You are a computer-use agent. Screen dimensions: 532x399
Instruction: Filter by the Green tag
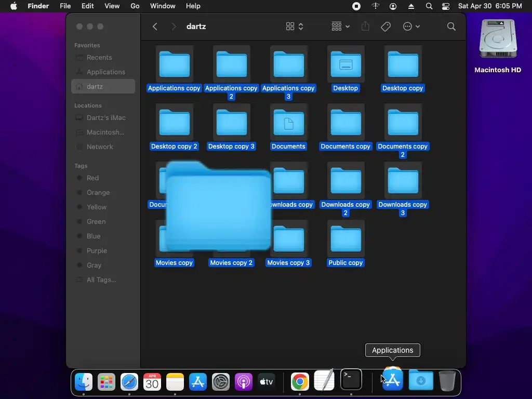tap(103, 221)
